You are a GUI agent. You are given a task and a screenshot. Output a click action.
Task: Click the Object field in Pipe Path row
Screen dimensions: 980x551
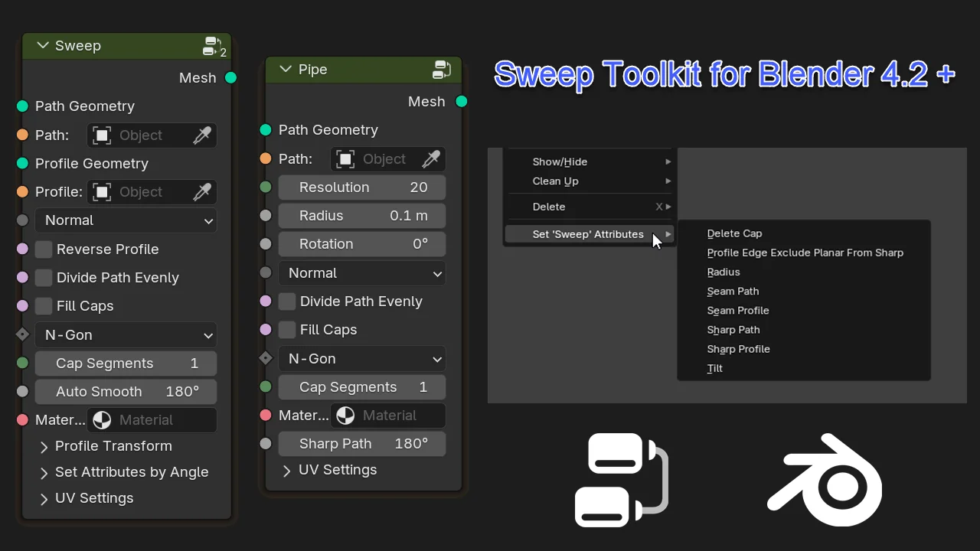[x=385, y=158]
